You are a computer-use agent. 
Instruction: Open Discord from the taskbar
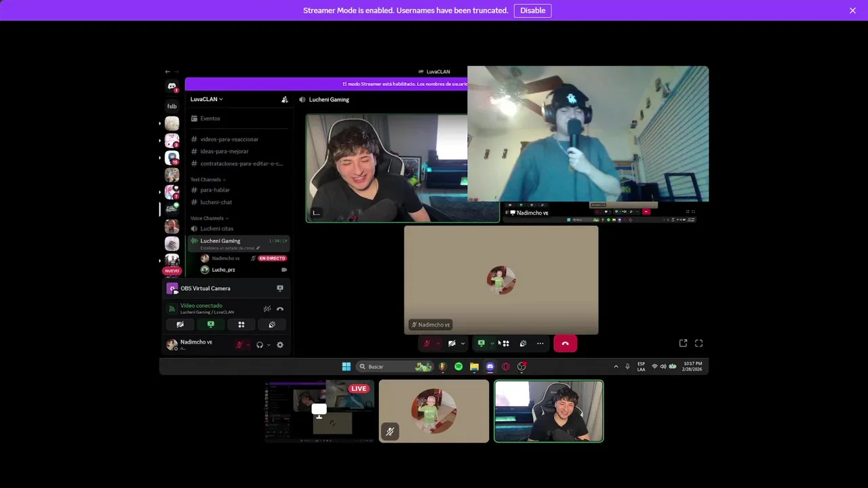(x=490, y=367)
